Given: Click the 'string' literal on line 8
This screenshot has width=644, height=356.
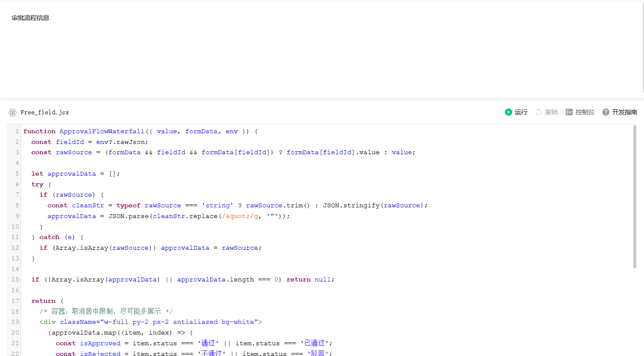Looking at the screenshot, I should [x=218, y=205].
